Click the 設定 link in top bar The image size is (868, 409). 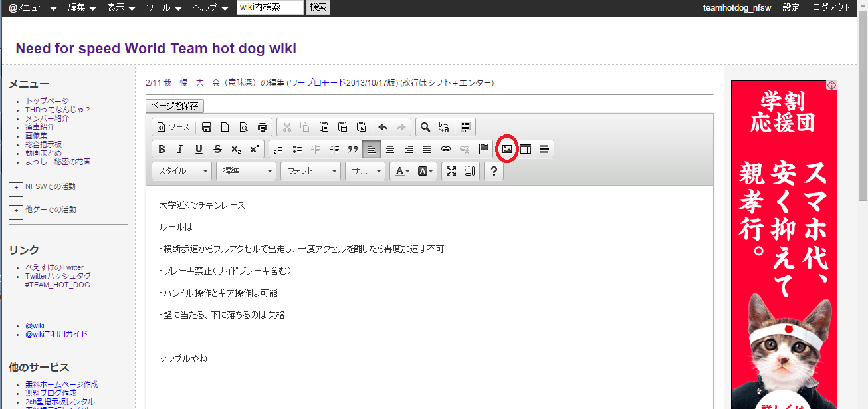(791, 8)
